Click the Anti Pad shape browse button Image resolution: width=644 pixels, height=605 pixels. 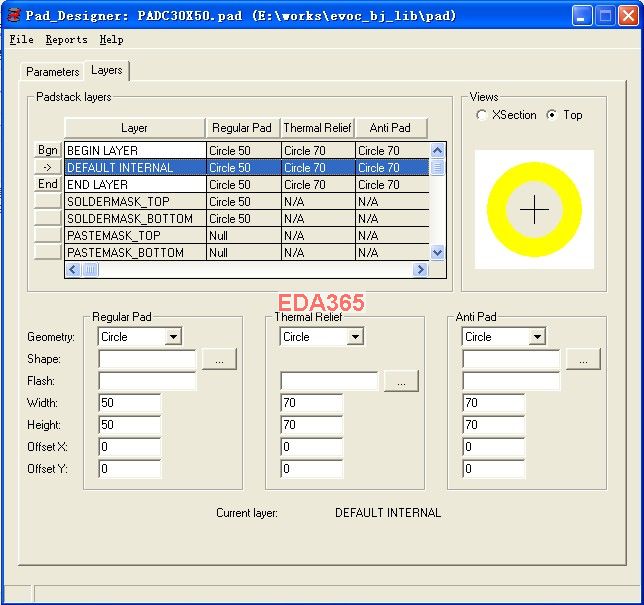point(583,359)
